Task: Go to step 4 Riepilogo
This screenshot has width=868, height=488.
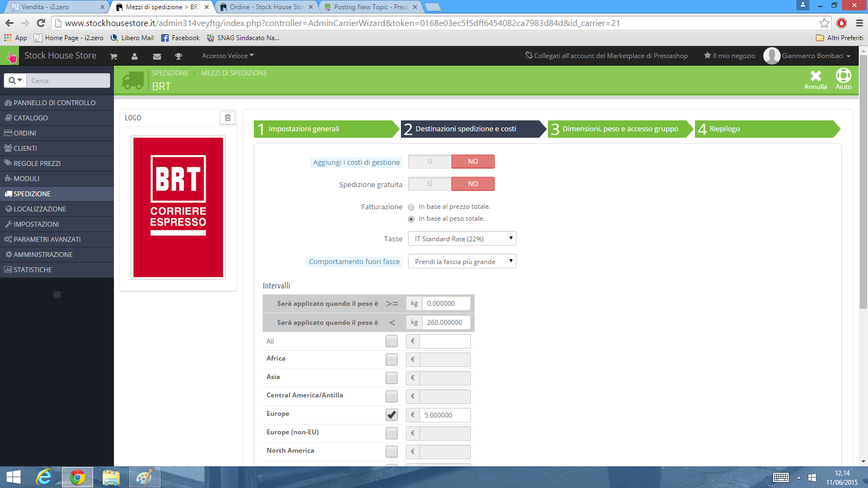Action: 767,129
